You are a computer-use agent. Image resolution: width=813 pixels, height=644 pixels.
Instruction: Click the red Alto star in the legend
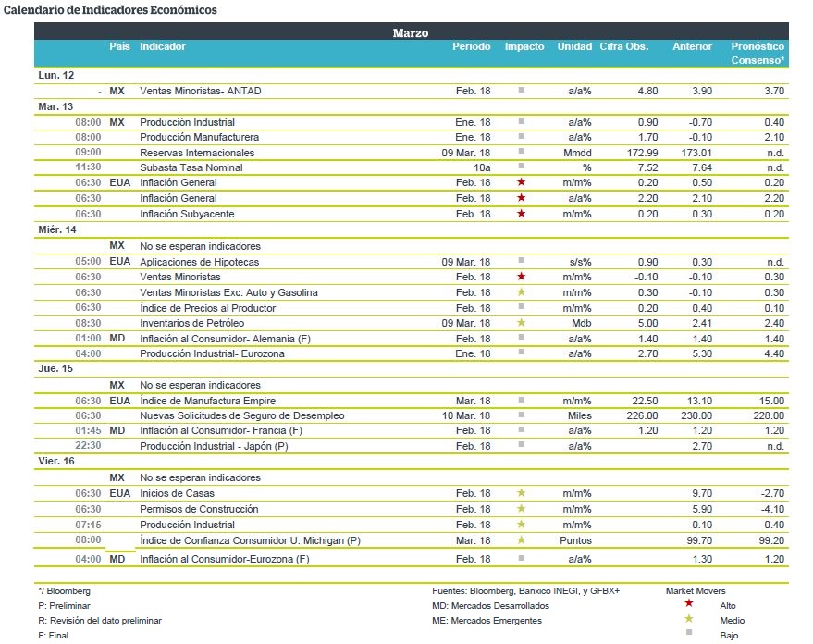[688, 603]
